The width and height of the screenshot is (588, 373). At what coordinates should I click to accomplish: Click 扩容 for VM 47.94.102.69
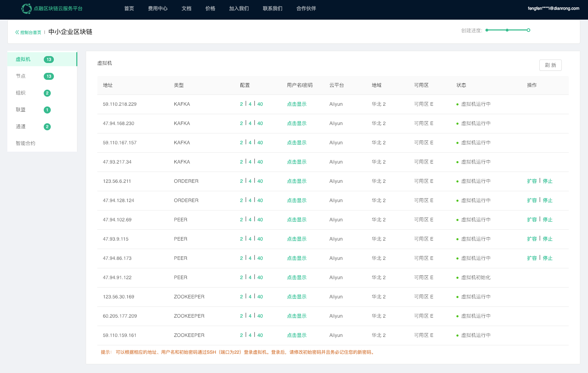(532, 220)
